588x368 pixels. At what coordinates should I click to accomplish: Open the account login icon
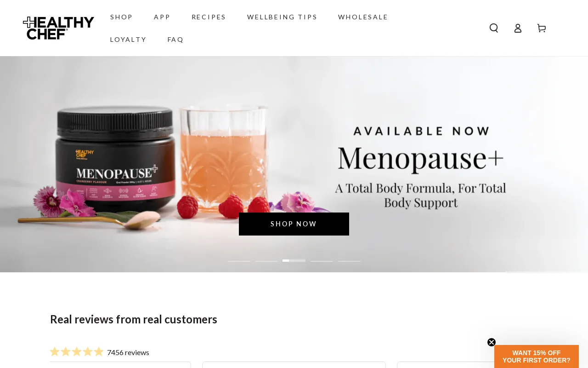518,28
